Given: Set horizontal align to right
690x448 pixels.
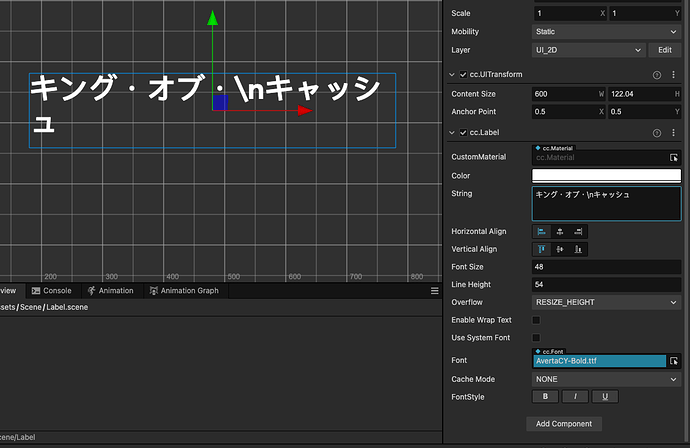Looking at the screenshot, I should (579, 231).
